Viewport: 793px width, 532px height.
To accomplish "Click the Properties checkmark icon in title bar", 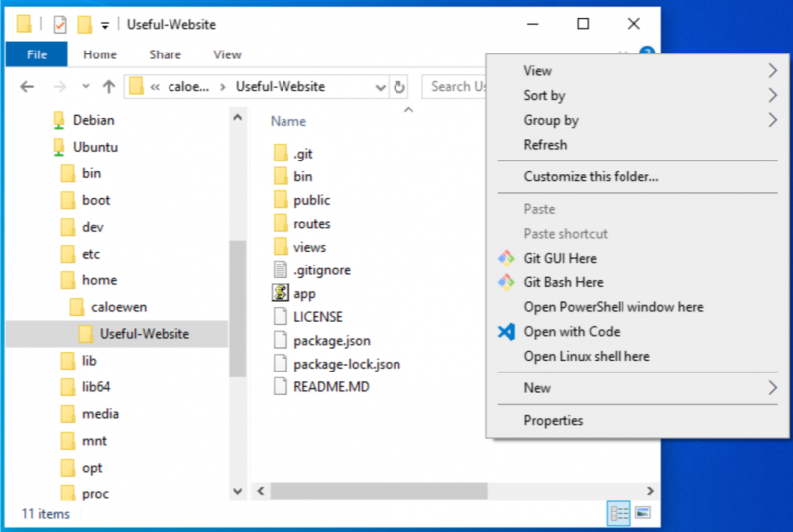I will pos(59,24).
